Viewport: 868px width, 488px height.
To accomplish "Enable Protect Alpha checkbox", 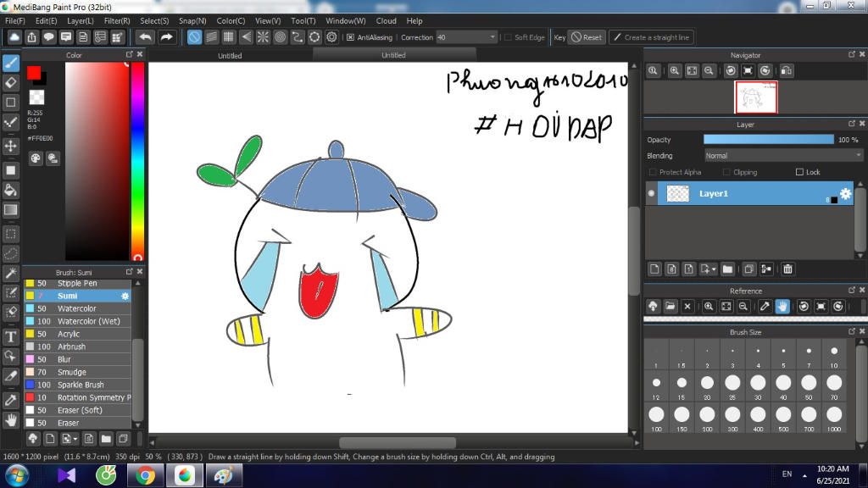I will pyautogui.click(x=652, y=172).
